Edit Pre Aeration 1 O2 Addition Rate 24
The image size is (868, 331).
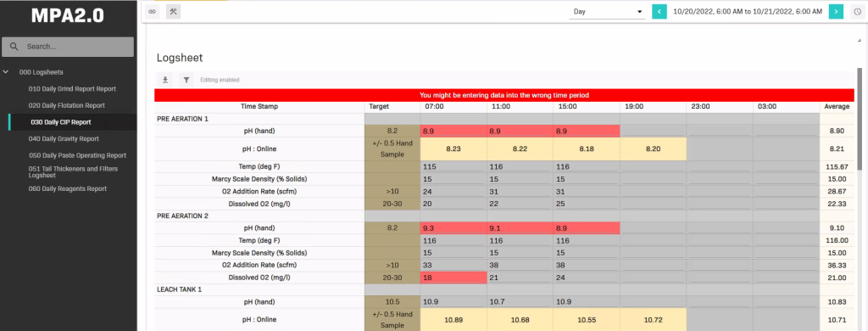[453, 191]
